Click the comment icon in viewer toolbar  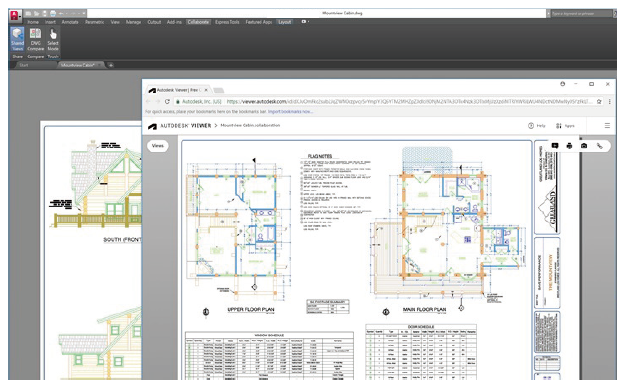point(554,146)
